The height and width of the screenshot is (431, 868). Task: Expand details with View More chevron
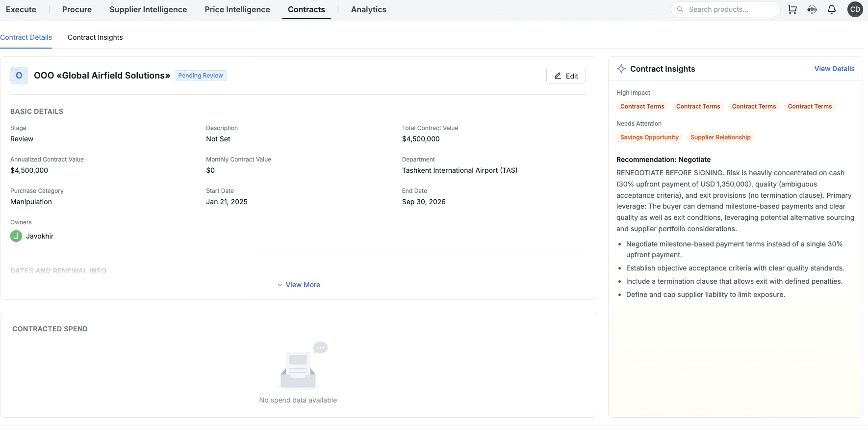pos(280,285)
